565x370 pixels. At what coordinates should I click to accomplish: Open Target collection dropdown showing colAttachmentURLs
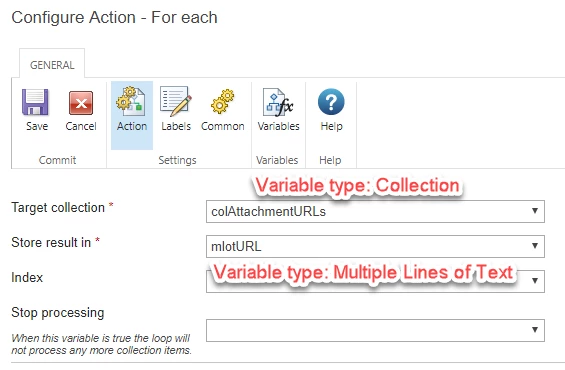375,211
